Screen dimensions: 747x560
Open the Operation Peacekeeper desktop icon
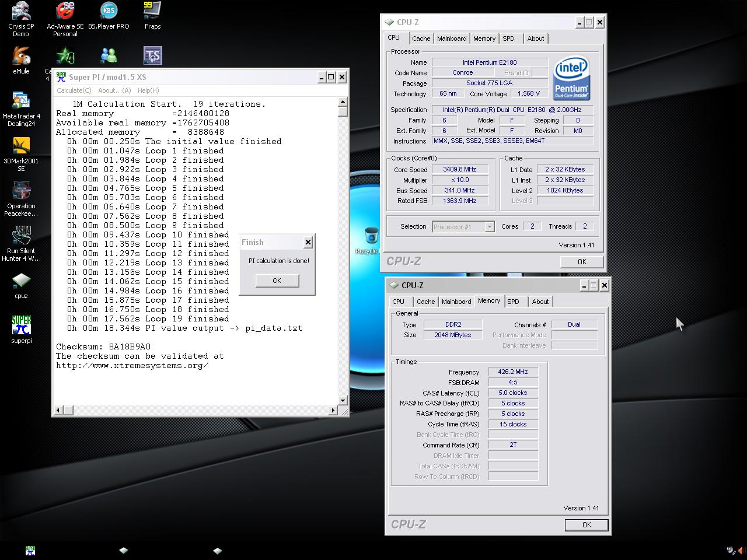pyautogui.click(x=21, y=199)
